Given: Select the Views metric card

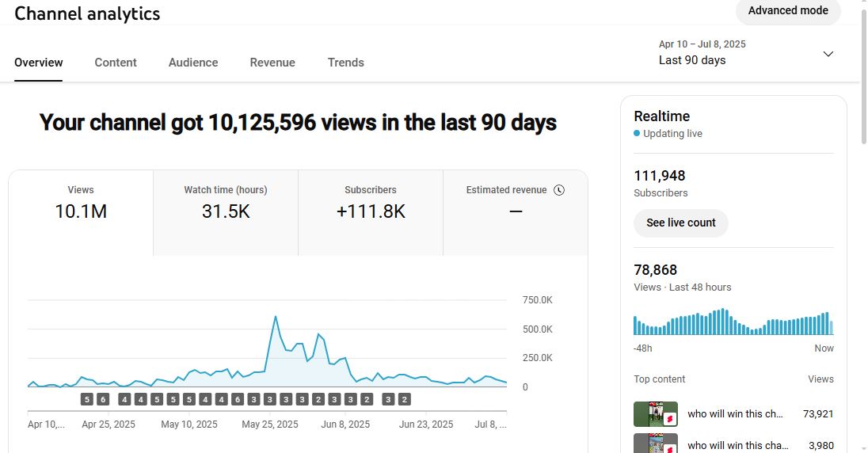Looking at the screenshot, I should coord(81,213).
